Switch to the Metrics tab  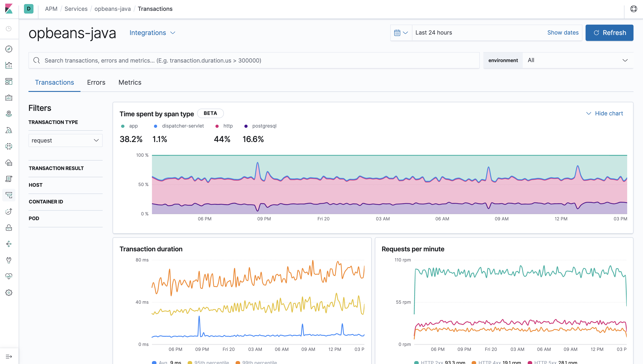tap(129, 82)
